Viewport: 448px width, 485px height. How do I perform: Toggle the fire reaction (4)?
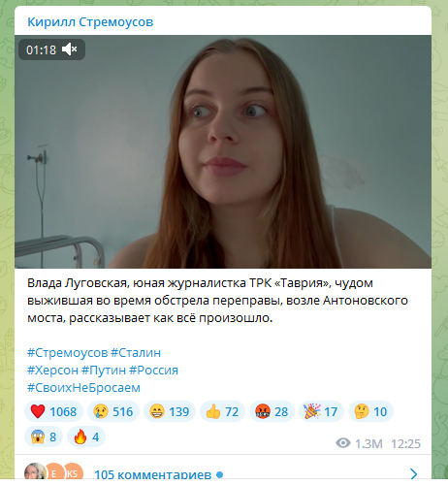coord(86,436)
